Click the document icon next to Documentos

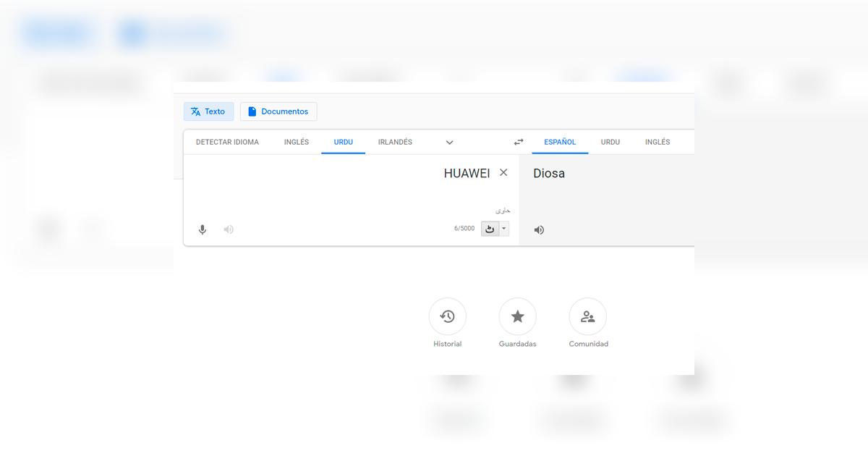[252, 111]
